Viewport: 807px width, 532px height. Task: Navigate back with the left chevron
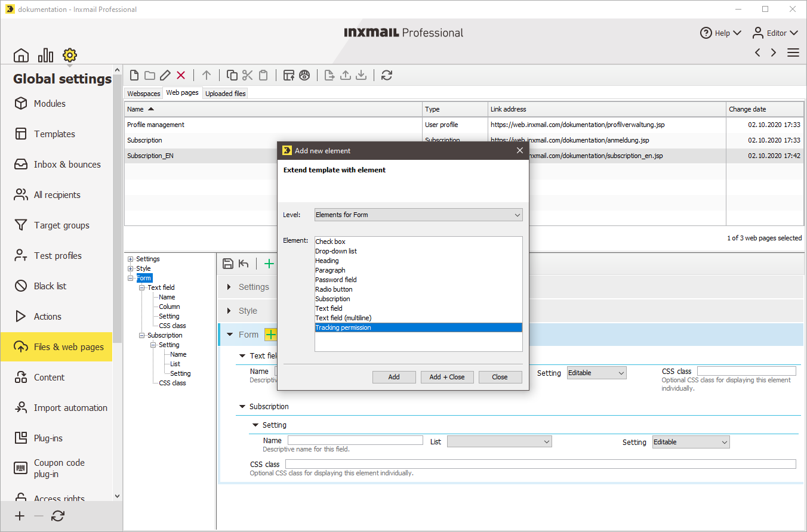point(757,52)
